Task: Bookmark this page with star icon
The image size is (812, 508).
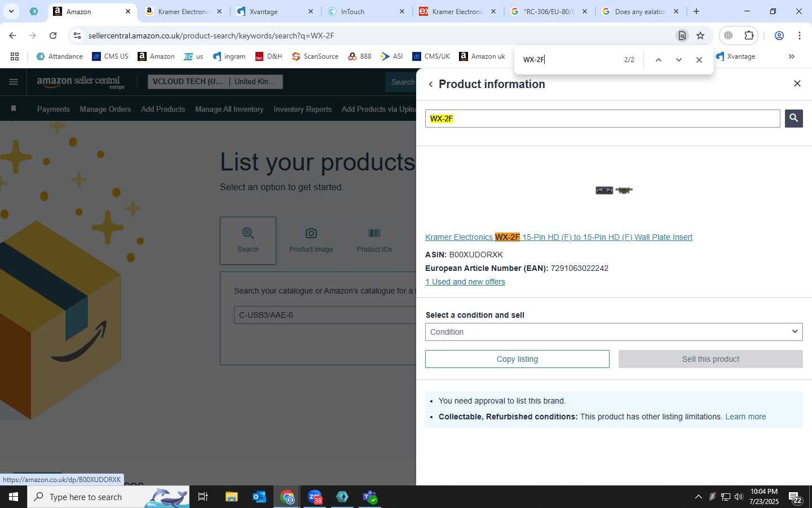Action: coord(700,36)
